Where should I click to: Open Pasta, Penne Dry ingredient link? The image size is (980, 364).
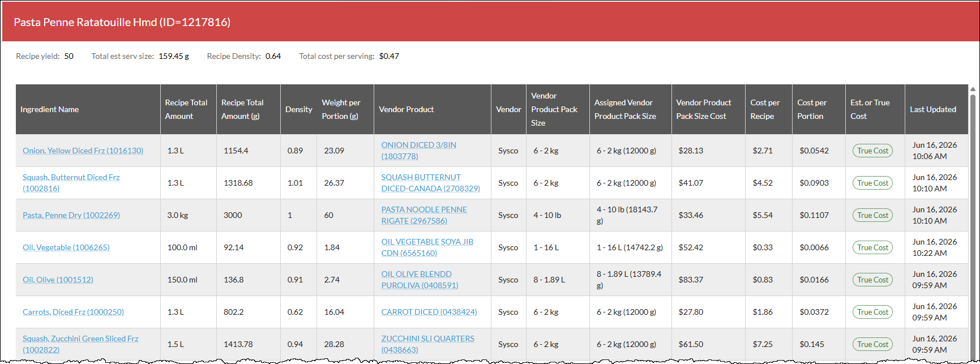click(71, 215)
